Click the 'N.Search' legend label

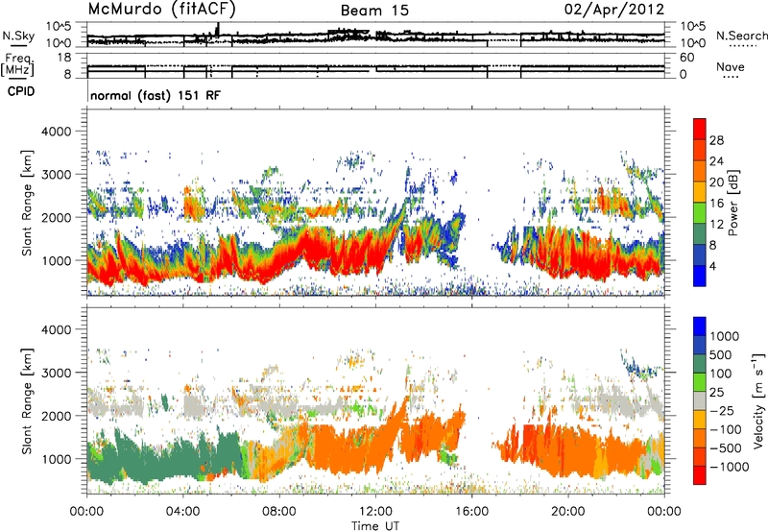pos(742,36)
